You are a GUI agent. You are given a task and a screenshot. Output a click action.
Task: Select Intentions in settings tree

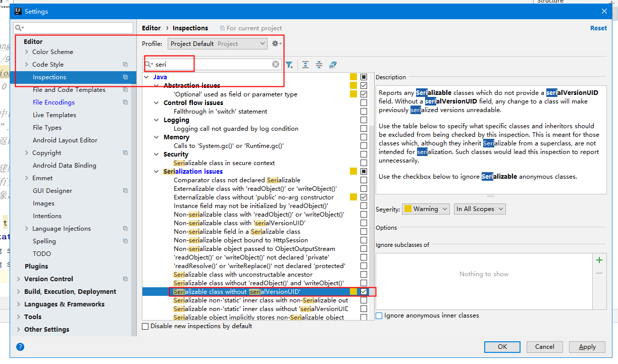point(47,216)
